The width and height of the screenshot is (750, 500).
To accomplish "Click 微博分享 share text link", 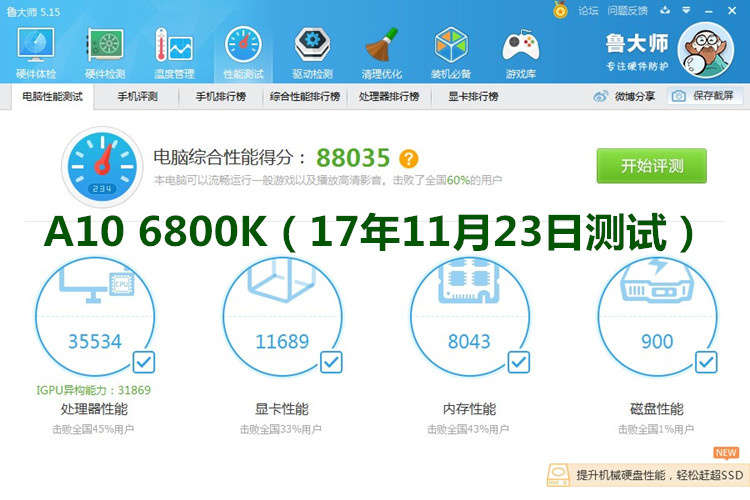I will 635,96.
